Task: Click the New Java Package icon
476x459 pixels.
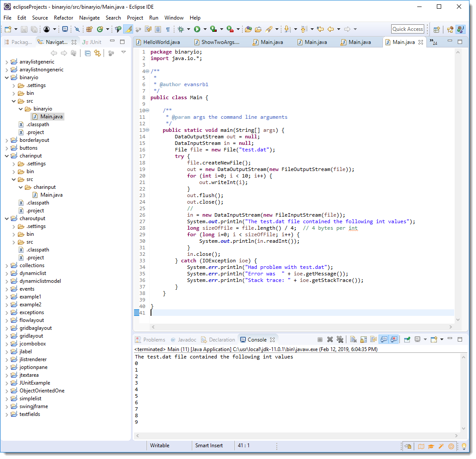Action: click(89, 29)
